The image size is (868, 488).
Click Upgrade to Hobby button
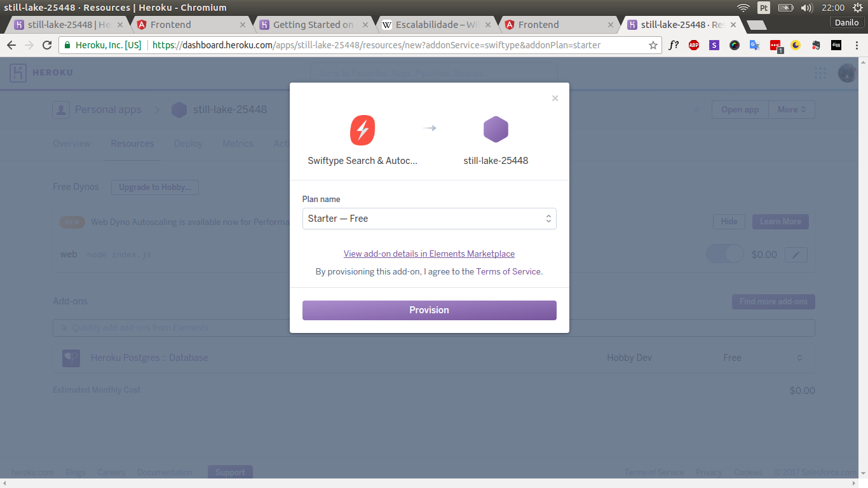point(155,187)
